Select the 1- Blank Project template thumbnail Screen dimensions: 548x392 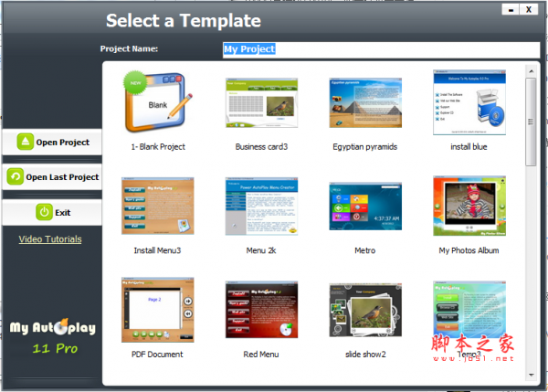coord(158,102)
